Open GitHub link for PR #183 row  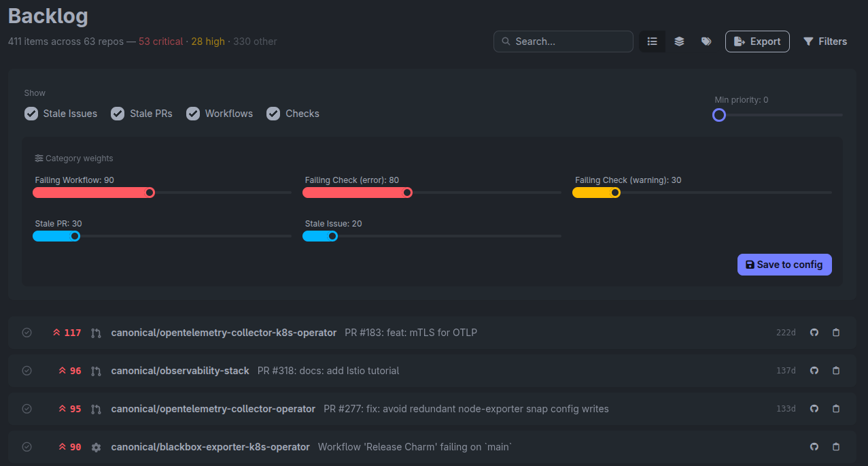click(814, 333)
